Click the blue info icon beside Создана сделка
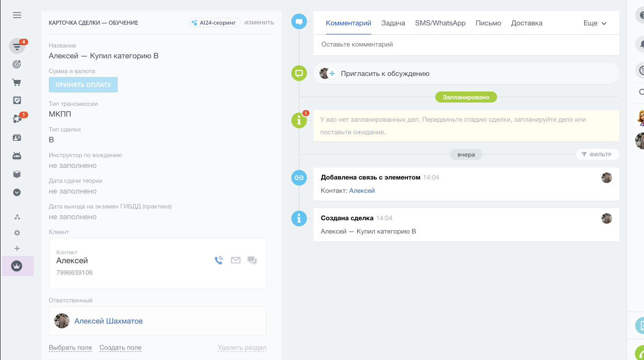The image size is (644, 360). click(299, 218)
